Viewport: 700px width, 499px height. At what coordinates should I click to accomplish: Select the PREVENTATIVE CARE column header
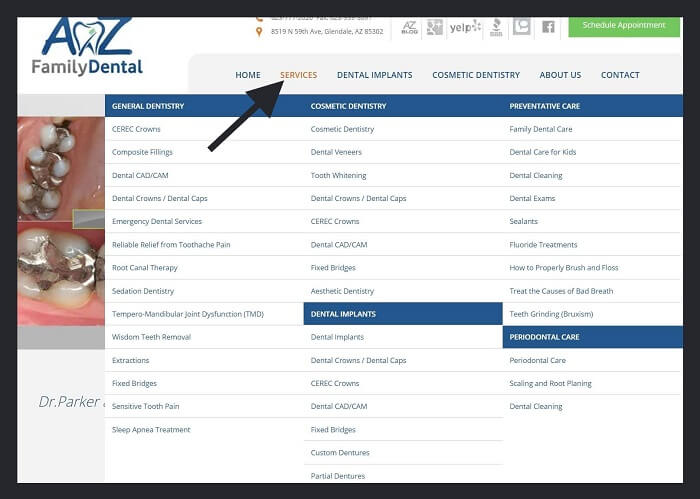pos(545,106)
